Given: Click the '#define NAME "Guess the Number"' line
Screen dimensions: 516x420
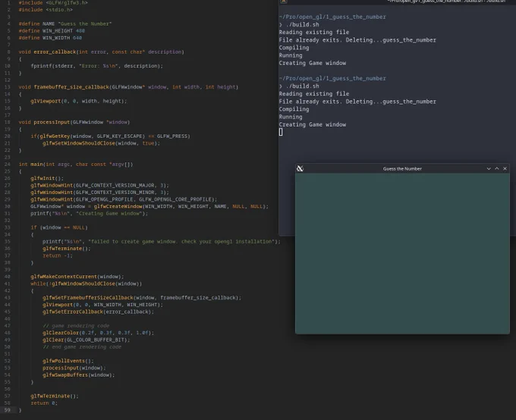Looking at the screenshot, I should tap(65, 24).
